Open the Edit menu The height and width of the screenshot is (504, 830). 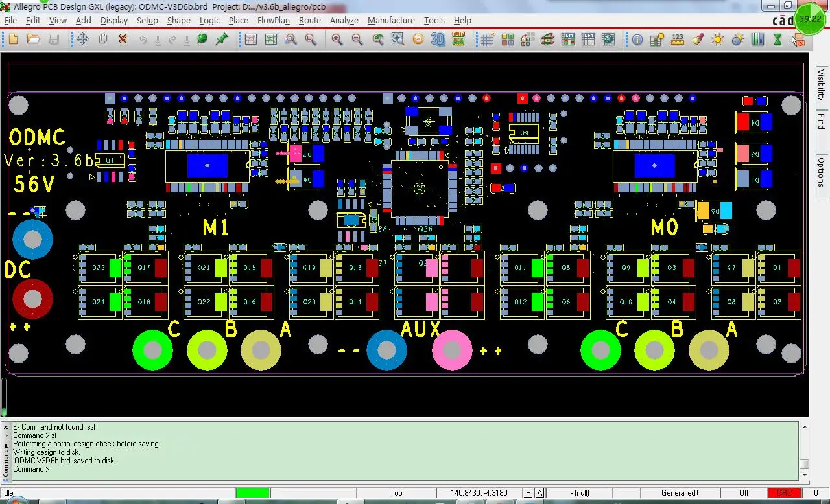(x=33, y=20)
